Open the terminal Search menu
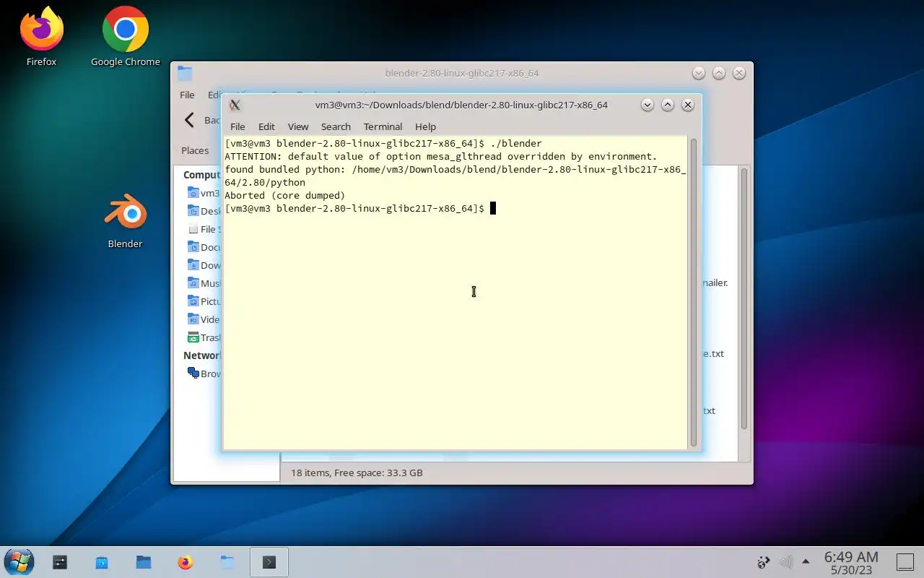The image size is (924, 578). pyautogui.click(x=336, y=126)
